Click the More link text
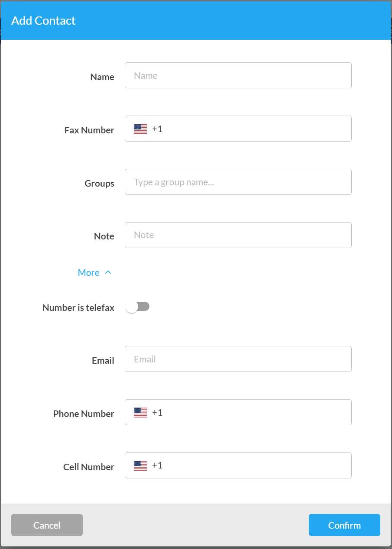Viewport: 392px width, 549px height. pos(88,272)
